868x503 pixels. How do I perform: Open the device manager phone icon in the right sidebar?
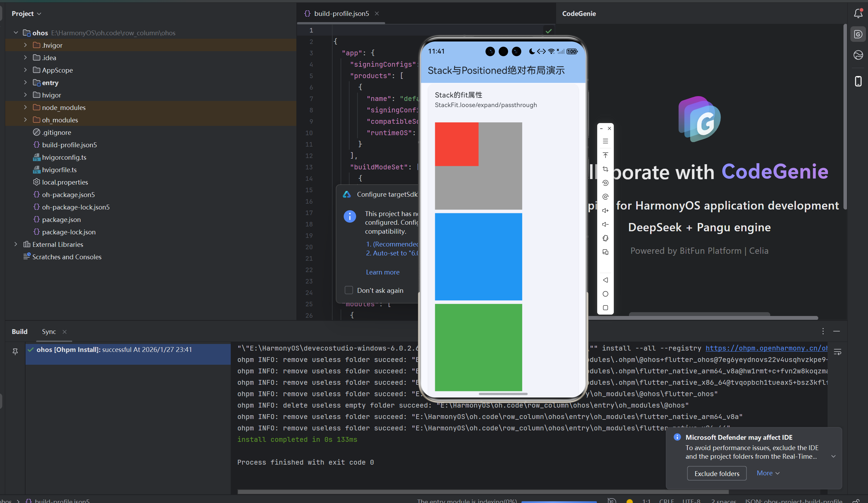pyautogui.click(x=858, y=81)
